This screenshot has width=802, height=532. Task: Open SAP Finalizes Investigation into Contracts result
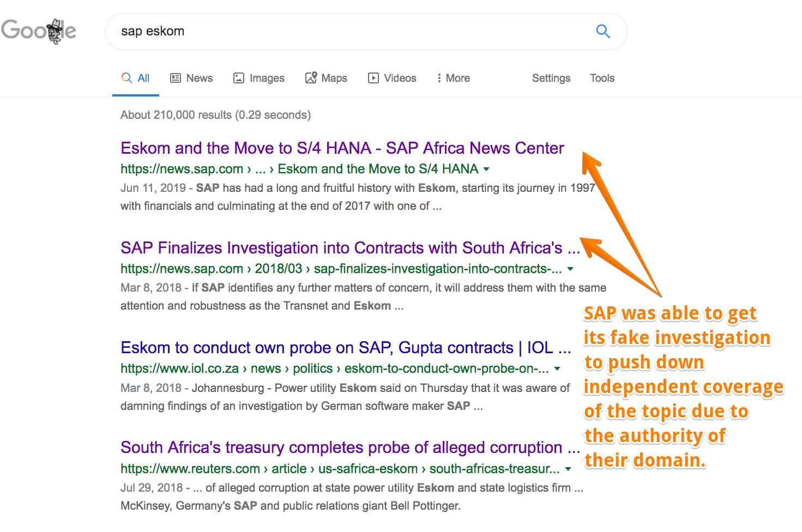pyautogui.click(x=350, y=247)
